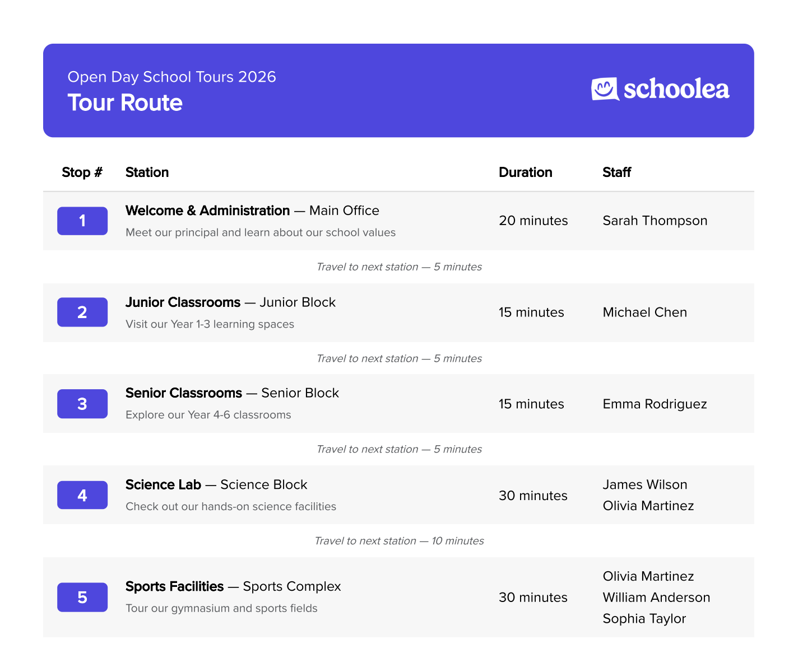
Task: Select the Science Lab description text
Action: (230, 506)
